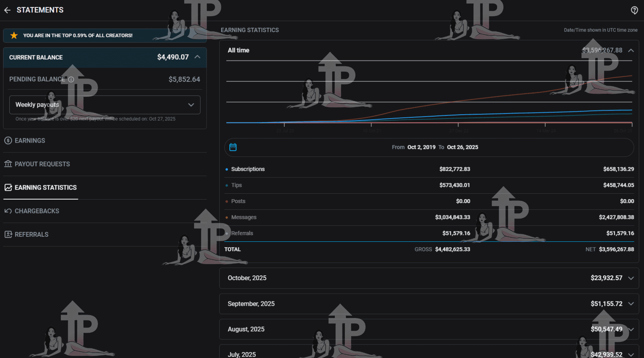Click the blue Subscriptions legend dot
The height and width of the screenshot is (358, 644).
click(x=227, y=169)
